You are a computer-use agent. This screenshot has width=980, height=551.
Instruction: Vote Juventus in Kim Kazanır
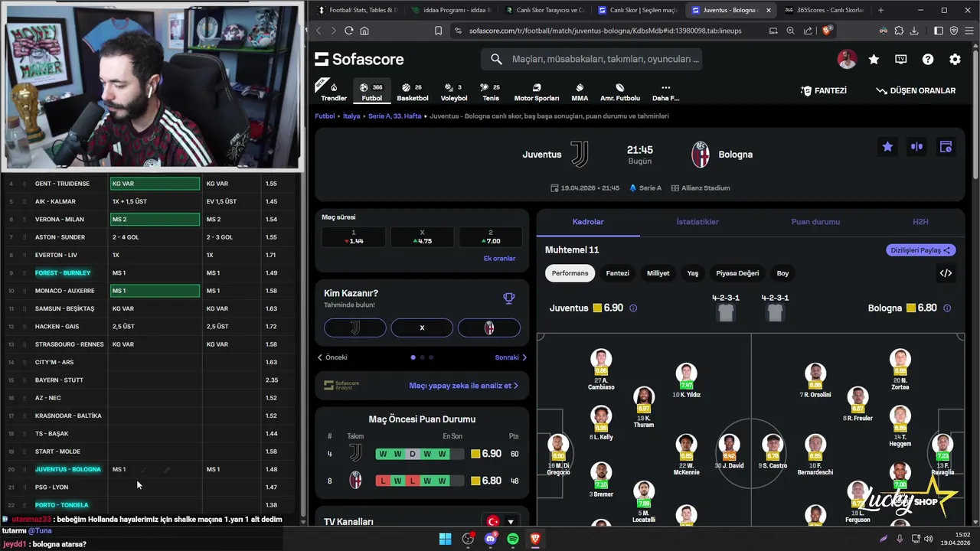(354, 328)
